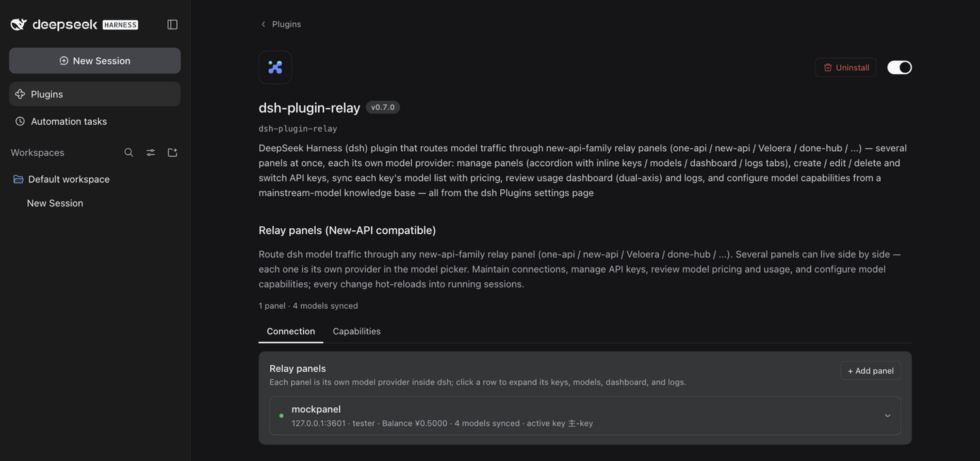Go back to Plugins breadcrumb
Image resolution: width=980 pixels, height=461 pixels.
point(287,24)
